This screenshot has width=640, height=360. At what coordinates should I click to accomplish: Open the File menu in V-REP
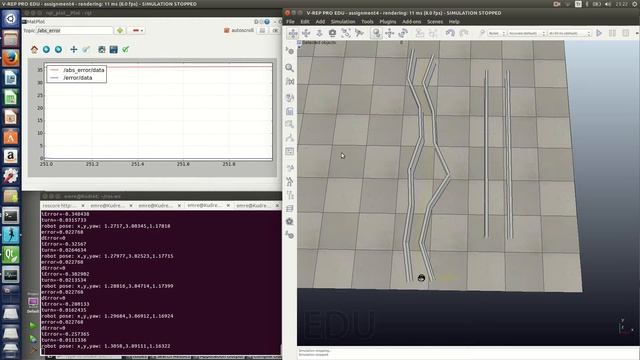[290, 22]
